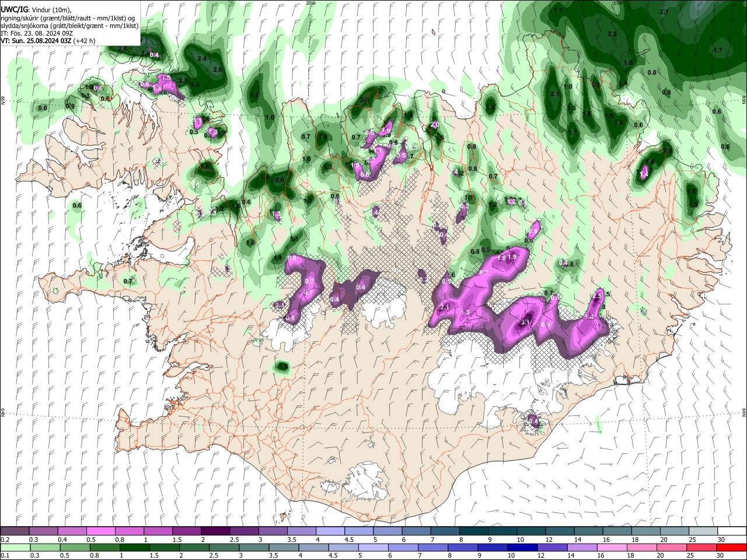
Task: Pick the snow legend swatch between 3.5 and 4
Action: (x=301, y=531)
